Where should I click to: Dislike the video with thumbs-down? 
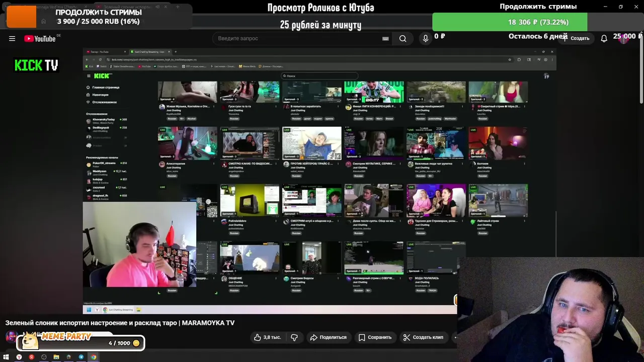[x=294, y=337]
